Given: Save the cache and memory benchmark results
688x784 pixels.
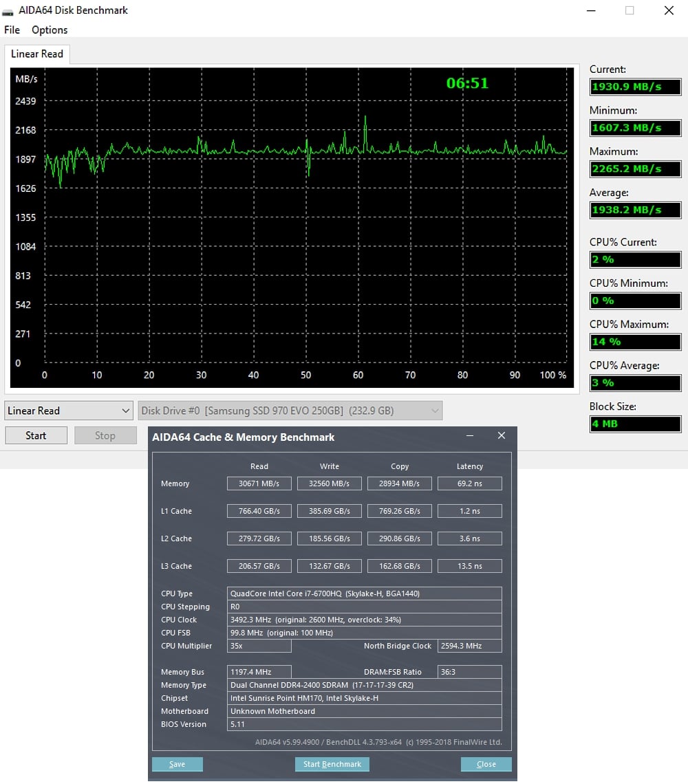Looking at the screenshot, I should 178,764.
